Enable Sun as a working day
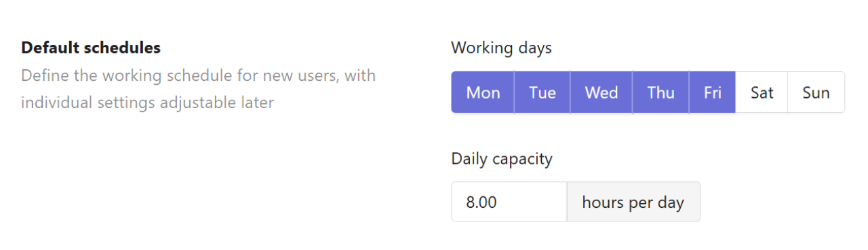This screenshot has height=250, width=868. click(816, 92)
